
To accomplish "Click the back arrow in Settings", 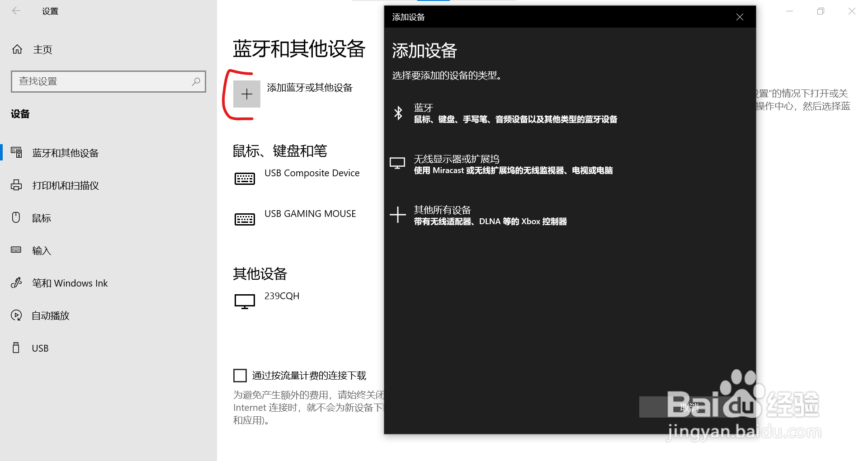I will coord(16,11).
